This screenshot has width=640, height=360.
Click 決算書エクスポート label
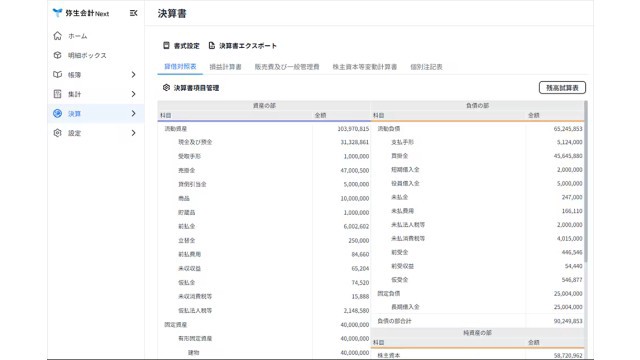point(248,46)
